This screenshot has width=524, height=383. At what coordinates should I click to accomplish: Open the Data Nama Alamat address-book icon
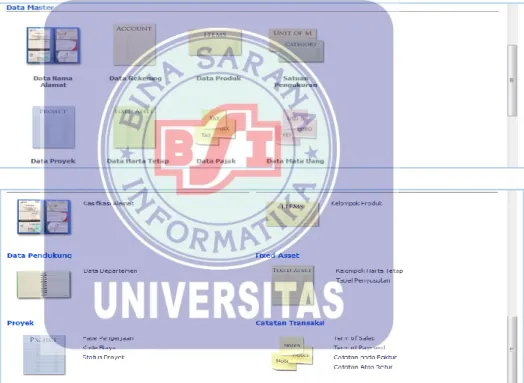pos(53,45)
